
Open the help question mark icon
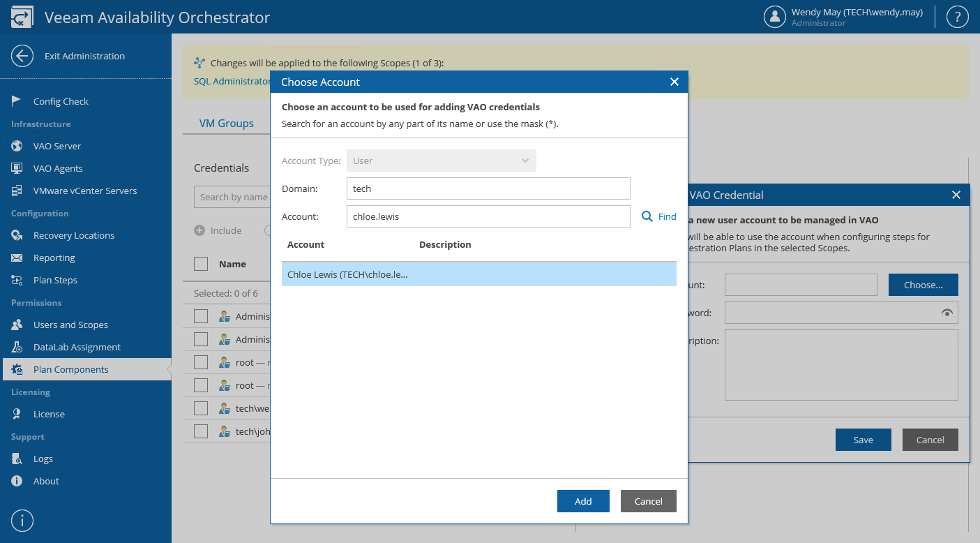(x=957, y=17)
